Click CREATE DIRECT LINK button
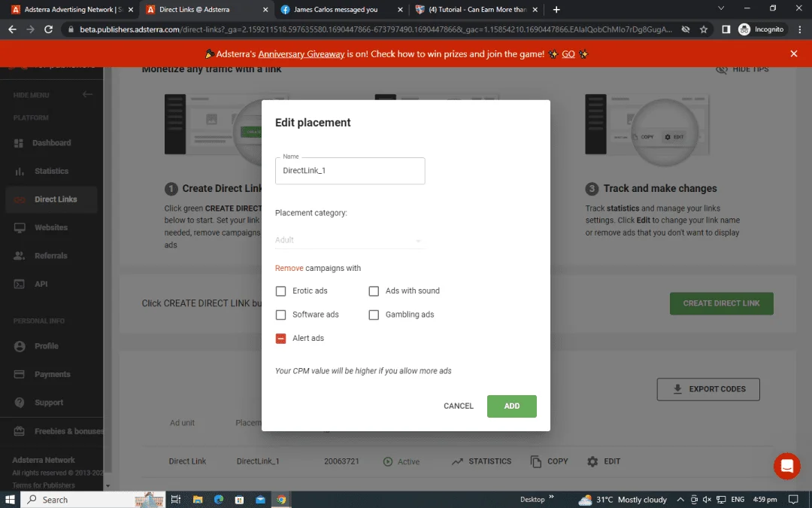 tap(721, 303)
